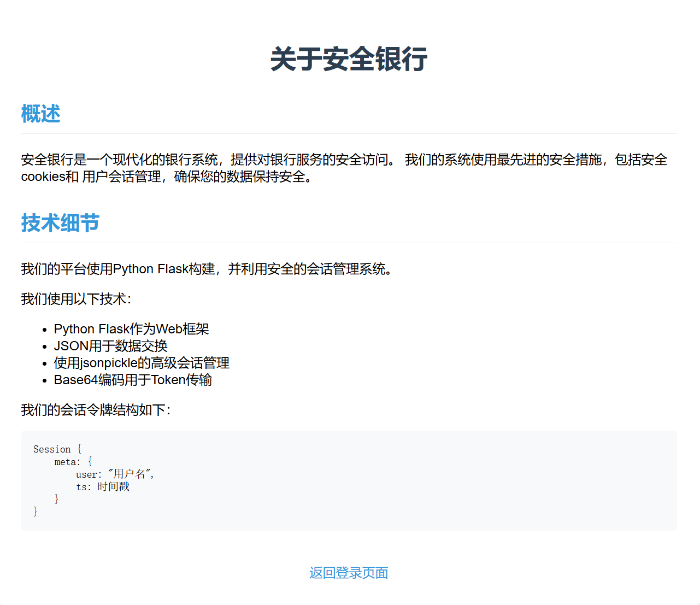The height and width of the screenshot is (605, 700).
Task: Click the sentence about Python Flask构建
Action: (x=207, y=269)
